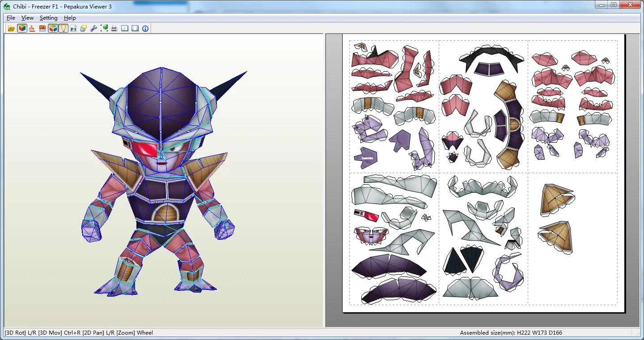Viewport: 644px width, 340px height.
Task: Click the brush icon in the toolbar
Action: point(32,29)
